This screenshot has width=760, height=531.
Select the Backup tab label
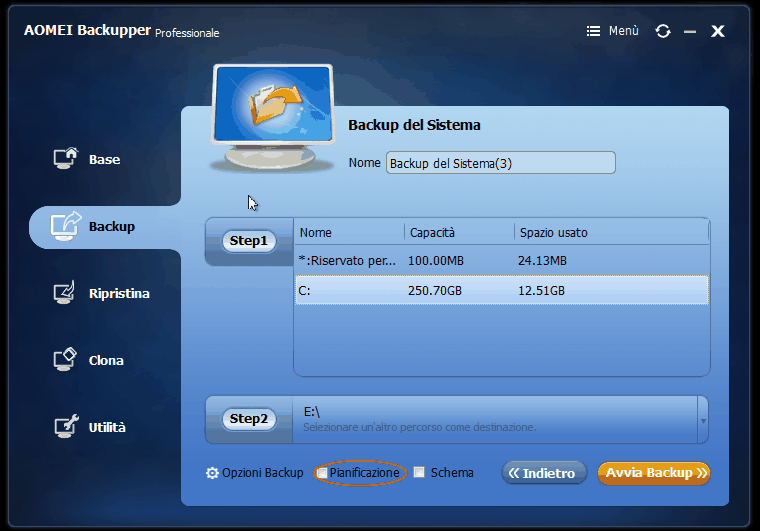tap(111, 227)
